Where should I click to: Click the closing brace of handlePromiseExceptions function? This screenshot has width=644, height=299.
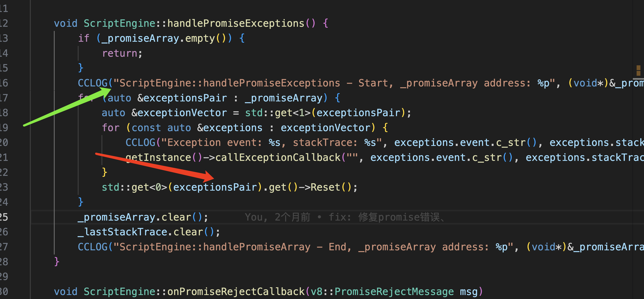pos(57,261)
